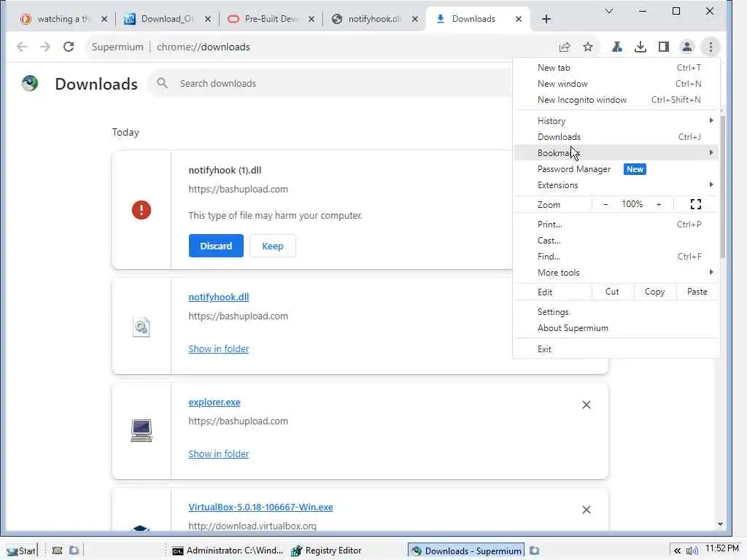Image resolution: width=747 pixels, height=560 pixels.
Task: Switch to Registry Editor on taskbar
Action: click(x=328, y=551)
